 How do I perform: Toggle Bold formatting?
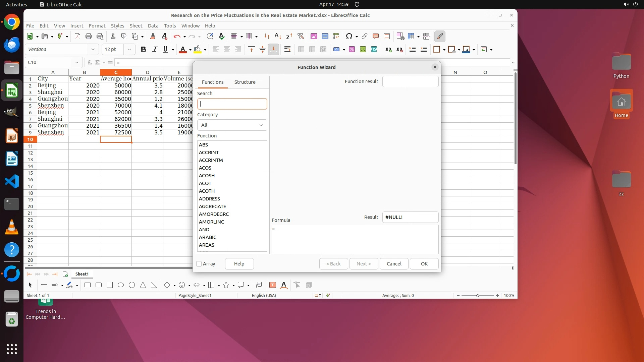[144, 50]
